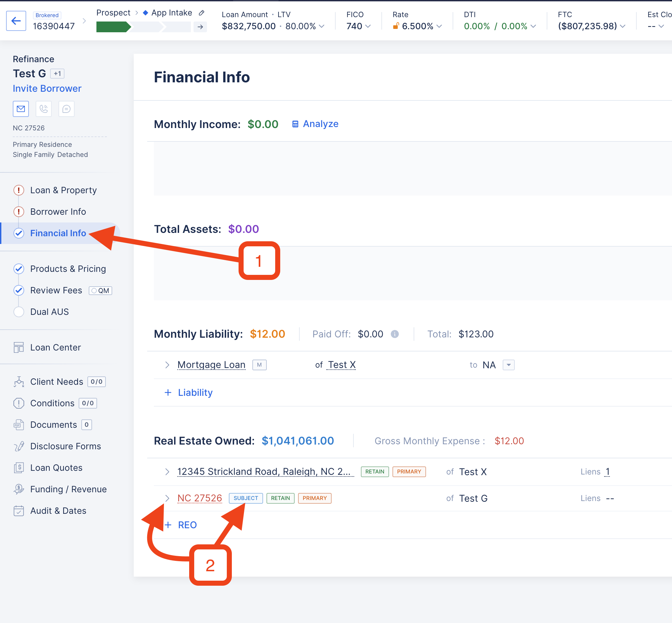Open Loan Center from the sidebar
Viewport: 672px width, 623px height.
(x=55, y=347)
